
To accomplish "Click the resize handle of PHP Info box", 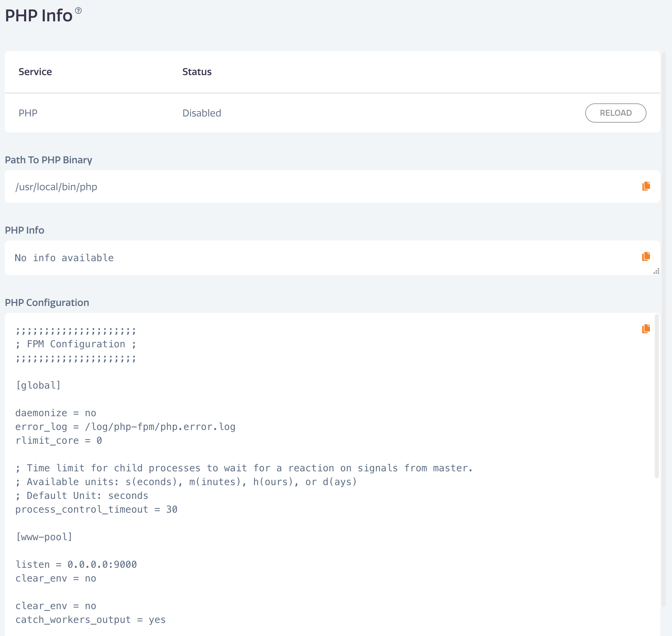I will click(657, 271).
